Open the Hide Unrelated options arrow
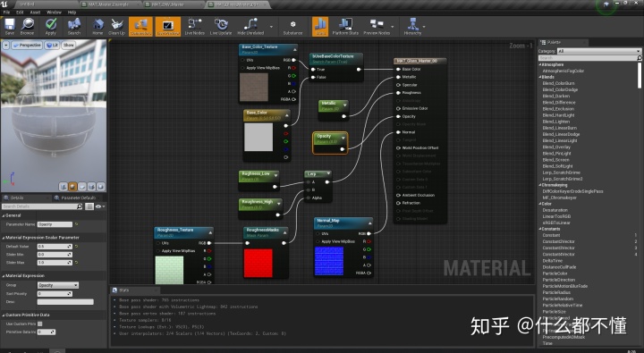The height and width of the screenshot is (353, 644). (272, 27)
